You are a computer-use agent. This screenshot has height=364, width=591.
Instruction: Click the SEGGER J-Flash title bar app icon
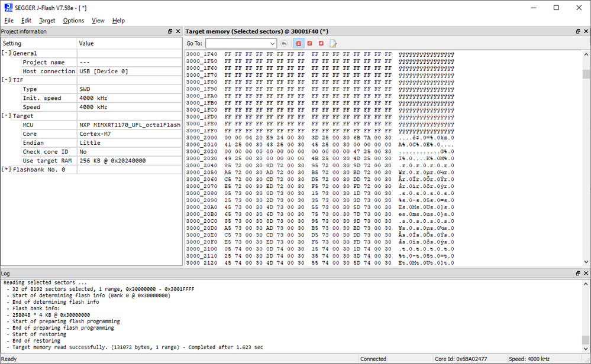(x=8, y=8)
